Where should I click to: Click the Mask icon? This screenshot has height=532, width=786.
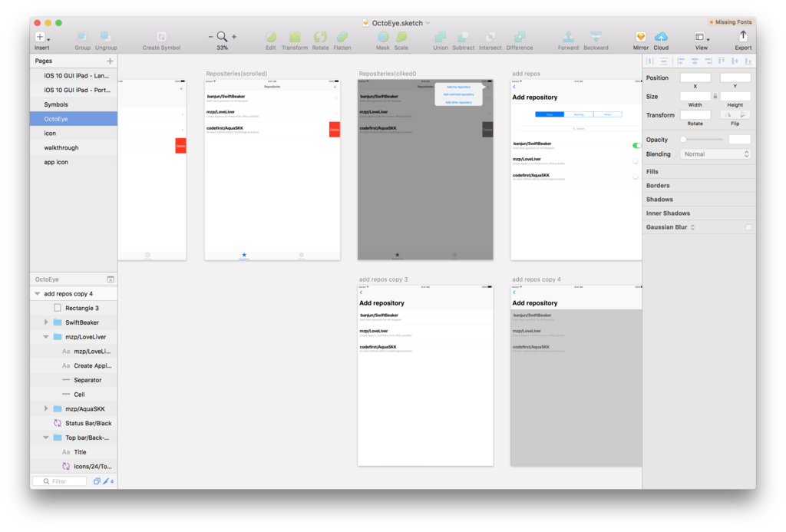[383, 37]
